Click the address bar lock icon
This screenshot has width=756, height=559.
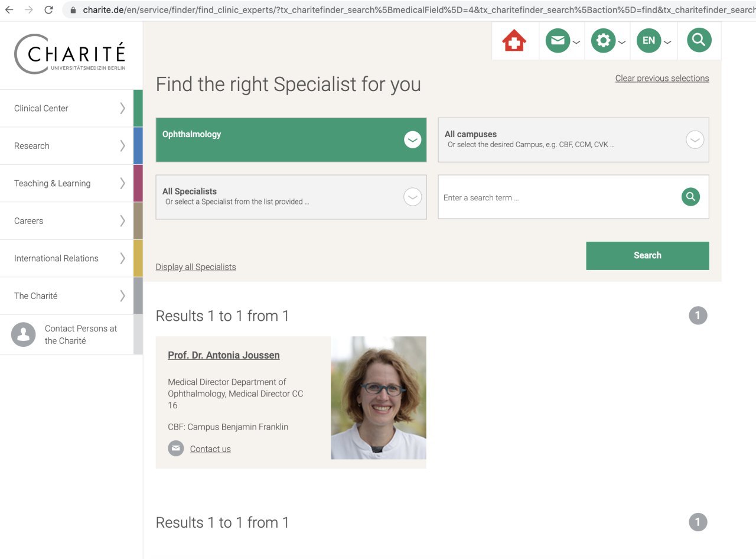pyautogui.click(x=73, y=10)
